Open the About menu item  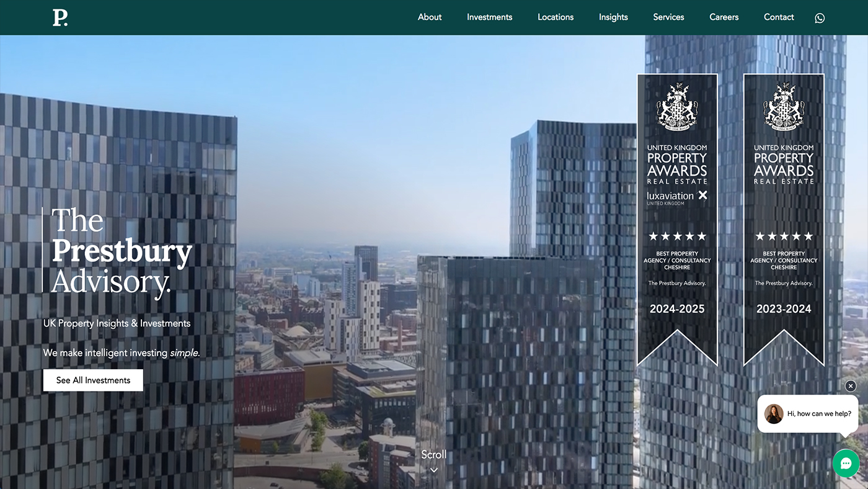[x=430, y=17]
